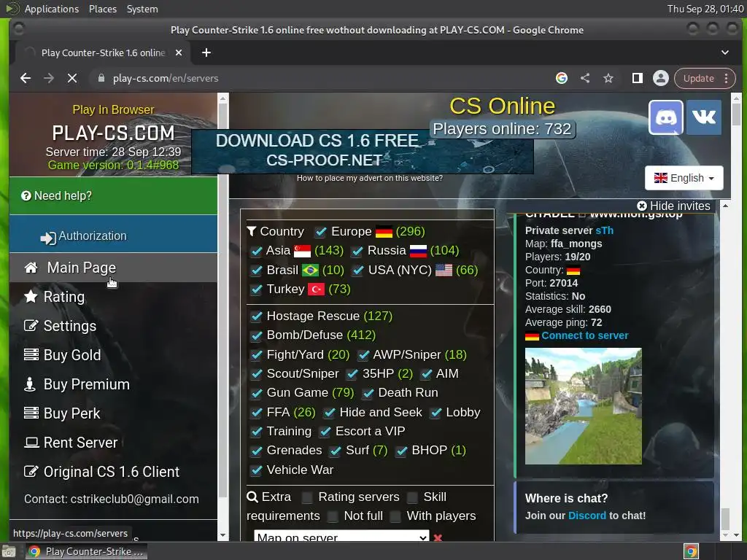The height and width of the screenshot is (560, 747).
Task: Click the Chrome Update button
Action: (x=698, y=78)
